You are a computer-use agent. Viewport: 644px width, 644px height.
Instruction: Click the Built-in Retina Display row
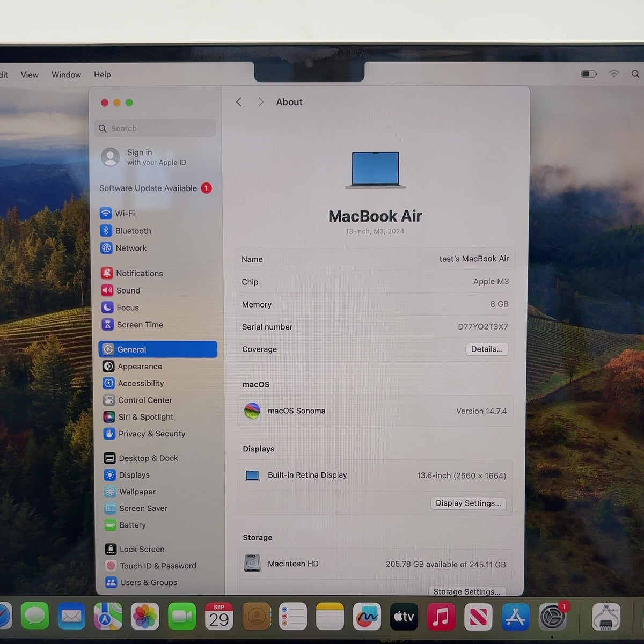[375, 475]
